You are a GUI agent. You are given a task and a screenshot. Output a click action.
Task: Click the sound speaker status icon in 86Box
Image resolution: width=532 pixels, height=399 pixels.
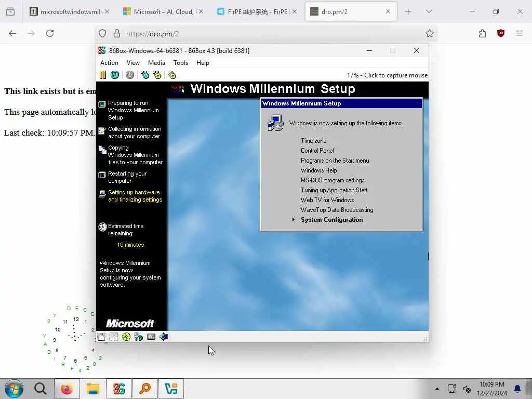[164, 337]
